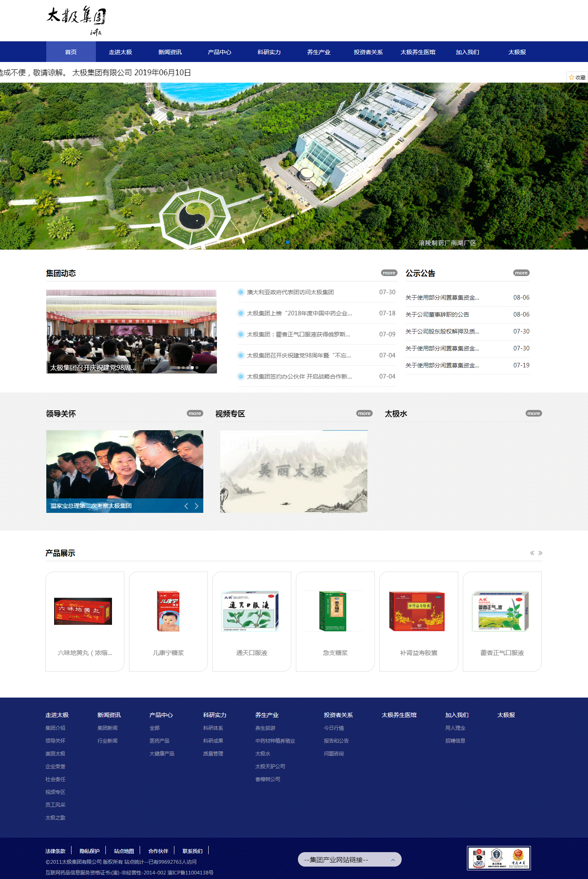Open 首页 navigation tab
This screenshot has height=879, width=588.
tap(71, 52)
